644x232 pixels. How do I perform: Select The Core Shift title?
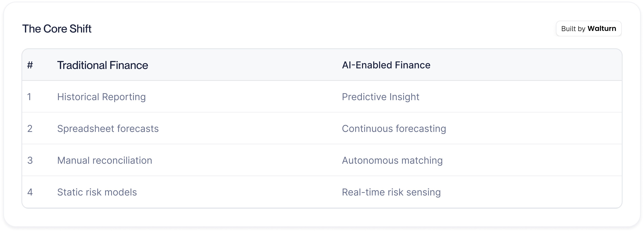click(57, 29)
